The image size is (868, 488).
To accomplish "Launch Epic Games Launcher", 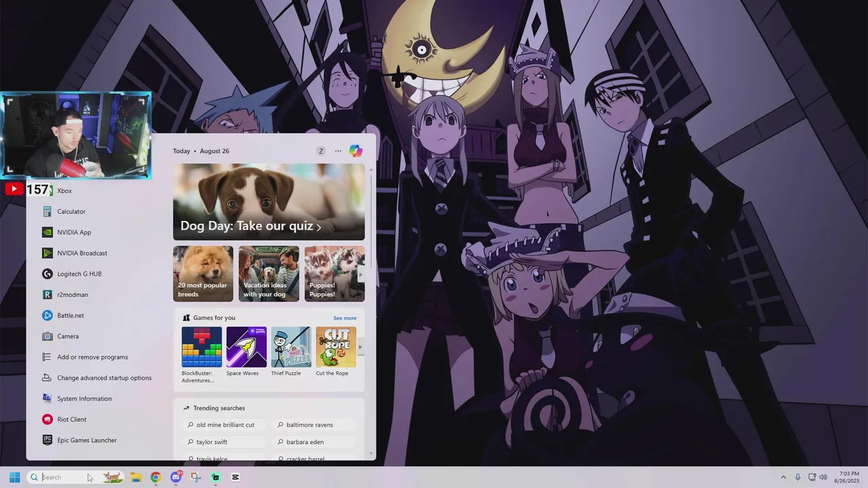I will (87, 440).
